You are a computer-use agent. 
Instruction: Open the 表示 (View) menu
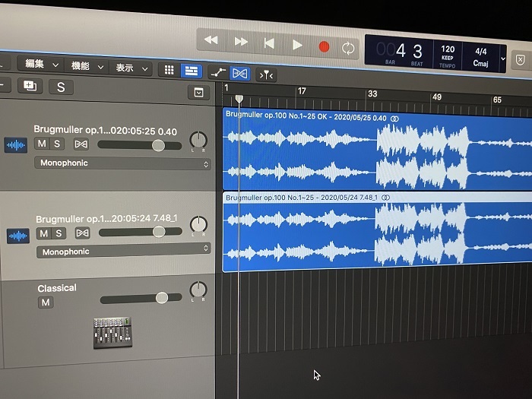tap(129, 68)
